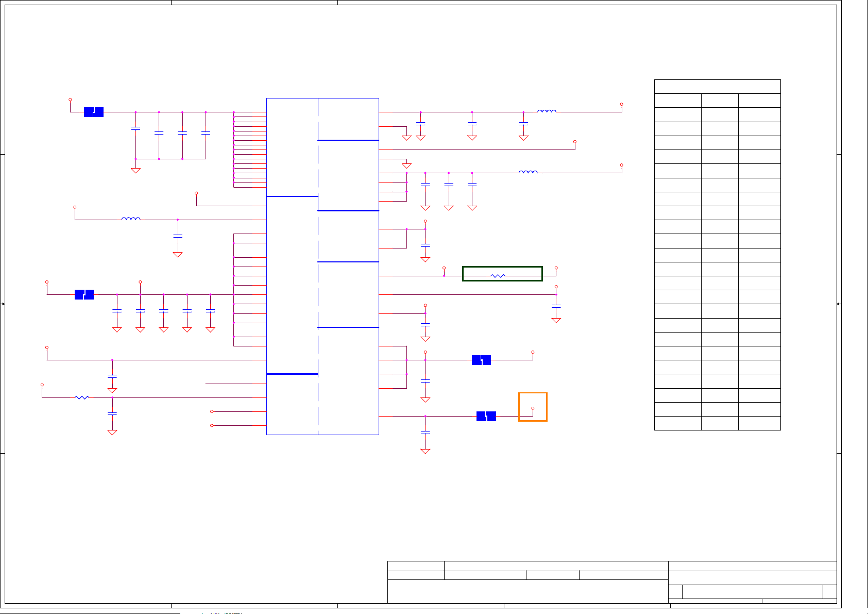The image size is (868, 614).
Task: Select the blue jumper feeding the five-capacitor bank
Action: pos(84,294)
